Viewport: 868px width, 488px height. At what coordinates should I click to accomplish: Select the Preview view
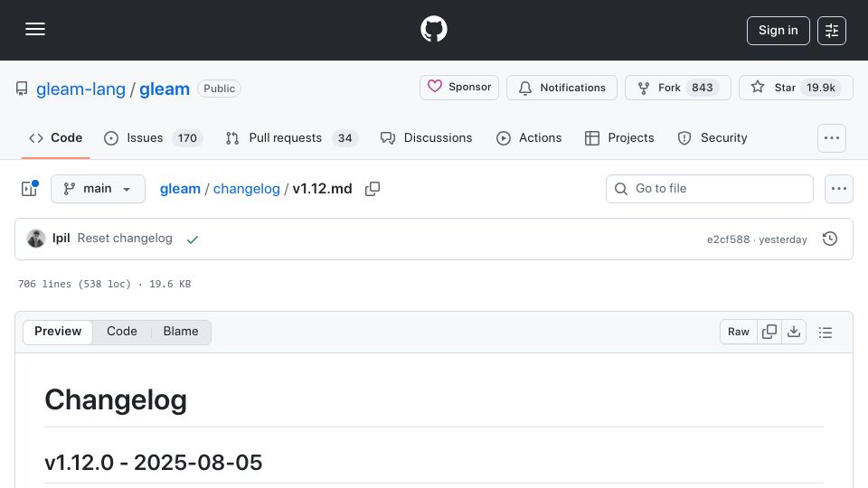coord(58,332)
